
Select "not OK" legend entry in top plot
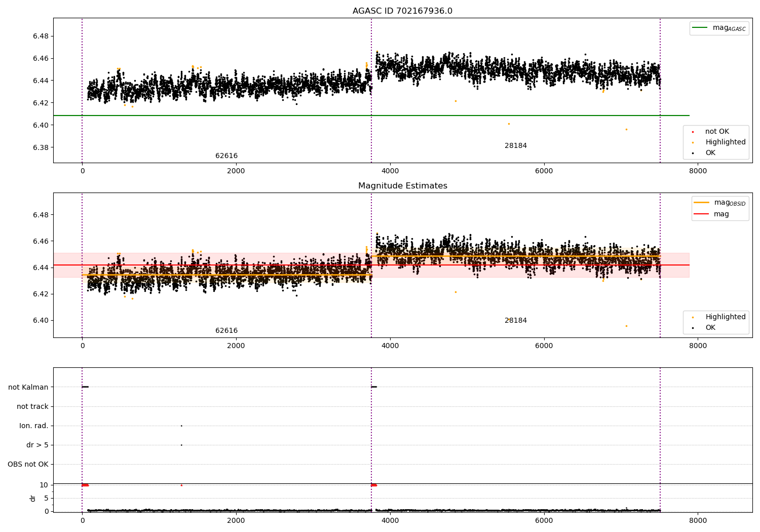pos(717,132)
